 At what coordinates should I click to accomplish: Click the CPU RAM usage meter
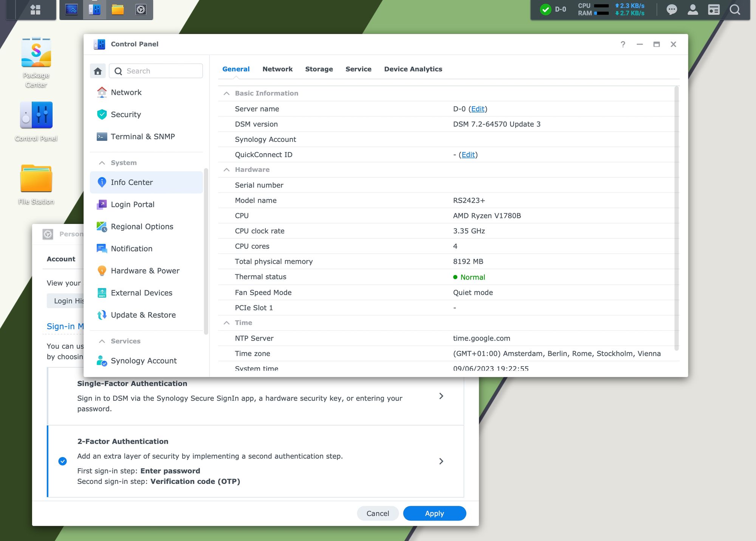(593, 9)
